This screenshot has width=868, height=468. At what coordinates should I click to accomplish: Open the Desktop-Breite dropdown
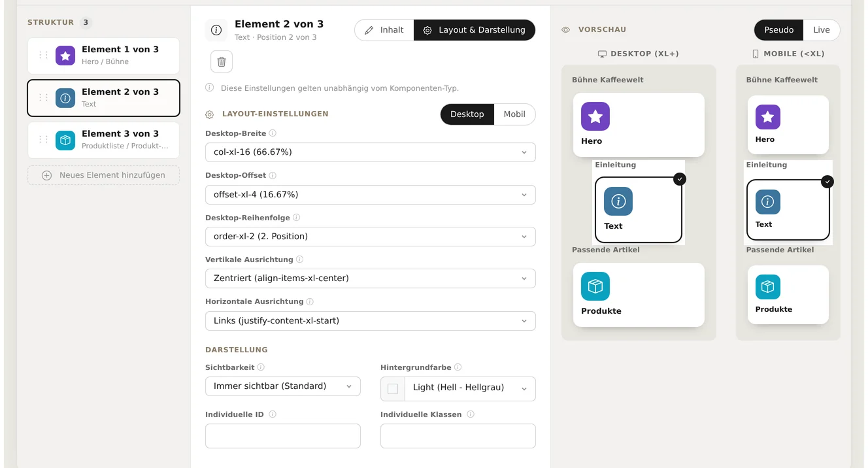tap(371, 152)
